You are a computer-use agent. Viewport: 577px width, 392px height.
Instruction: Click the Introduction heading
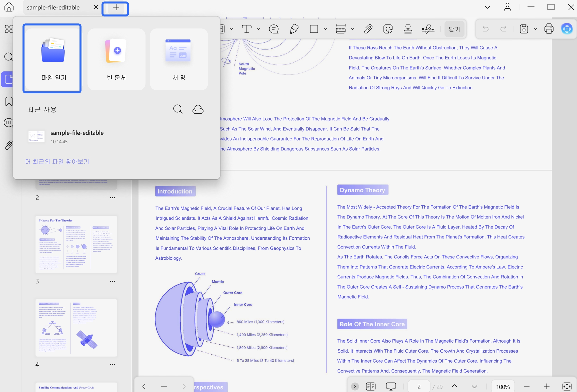(x=175, y=191)
